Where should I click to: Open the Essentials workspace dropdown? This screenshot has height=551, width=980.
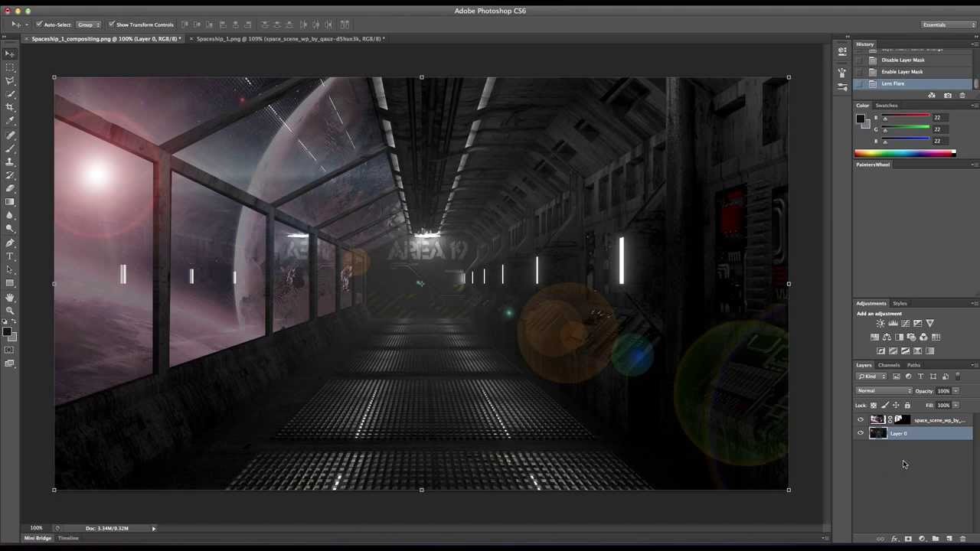949,24
